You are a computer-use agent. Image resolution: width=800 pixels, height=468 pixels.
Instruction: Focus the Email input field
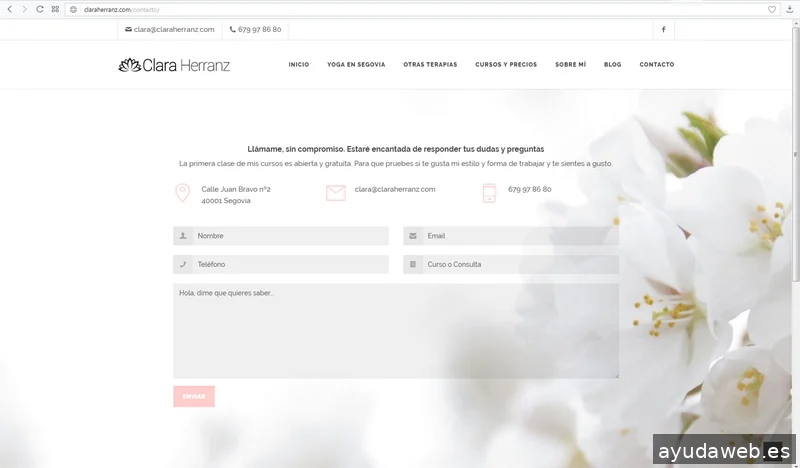(x=511, y=236)
